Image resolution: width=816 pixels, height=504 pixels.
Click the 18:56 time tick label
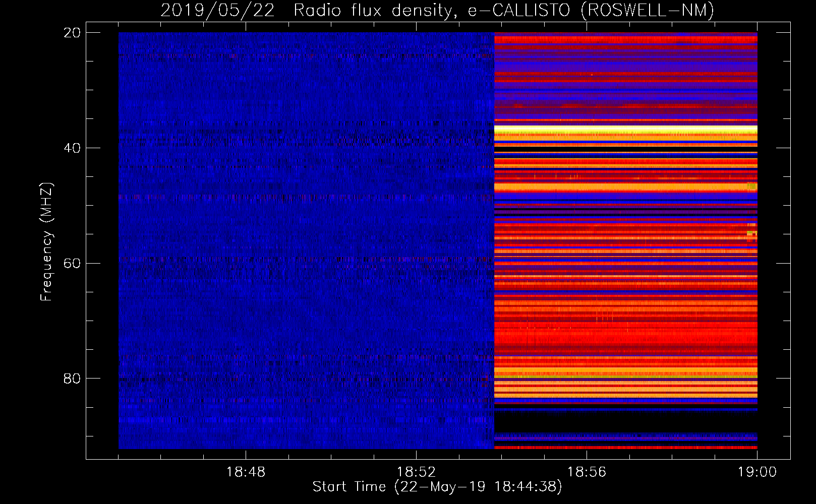coord(587,472)
